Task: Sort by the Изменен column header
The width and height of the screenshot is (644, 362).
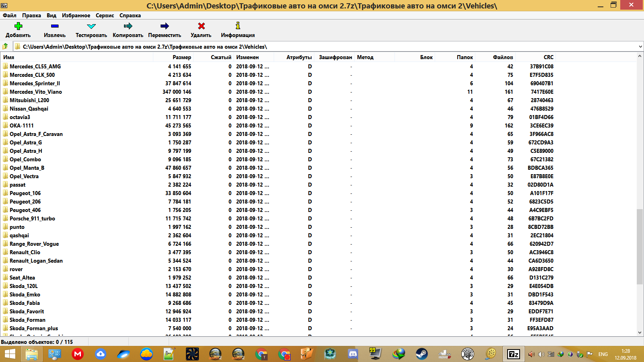Action: coord(254,57)
